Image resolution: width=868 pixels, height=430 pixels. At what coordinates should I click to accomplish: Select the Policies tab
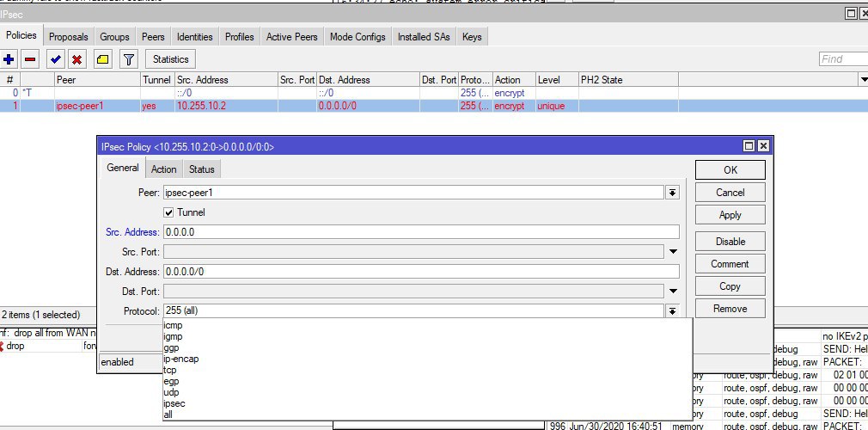point(21,35)
